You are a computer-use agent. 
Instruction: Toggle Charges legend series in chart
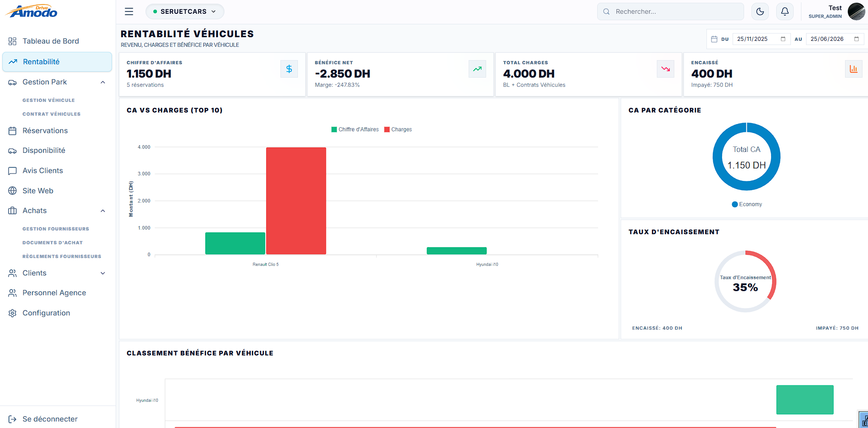click(x=398, y=130)
